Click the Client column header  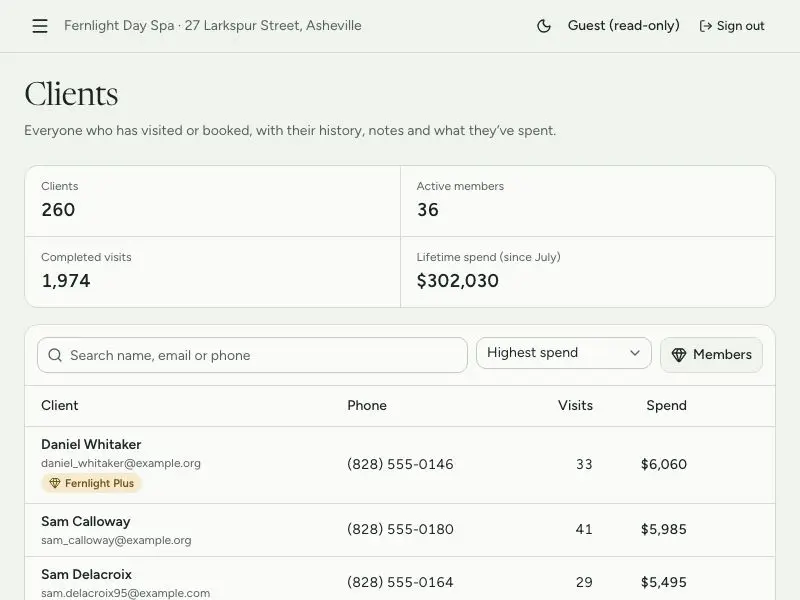pos(60,406)
